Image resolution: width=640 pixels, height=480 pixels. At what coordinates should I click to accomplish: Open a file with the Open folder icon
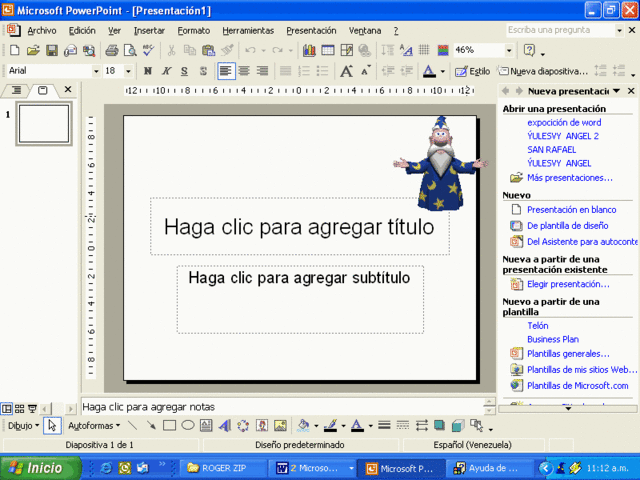(33, 50)
